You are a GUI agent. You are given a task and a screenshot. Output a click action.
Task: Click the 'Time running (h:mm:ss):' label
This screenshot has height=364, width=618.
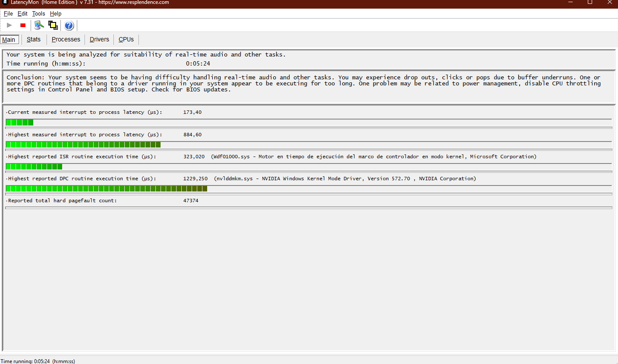46,63
